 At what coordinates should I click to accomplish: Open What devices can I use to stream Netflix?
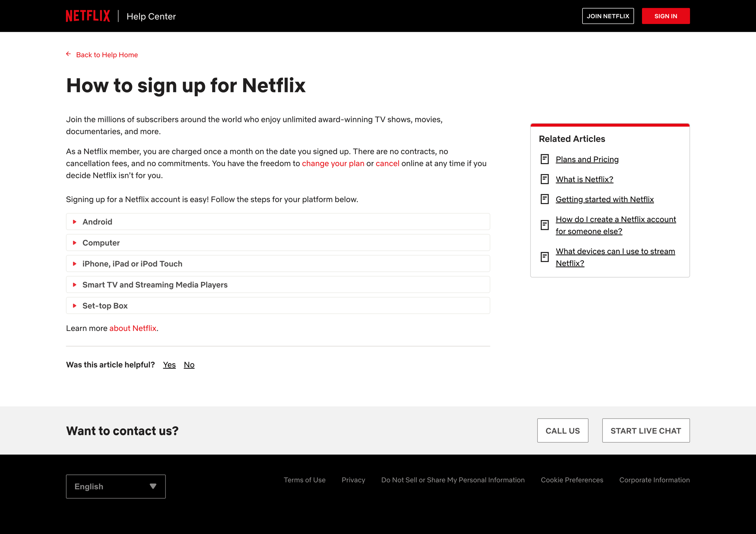(x=615, y=257)
